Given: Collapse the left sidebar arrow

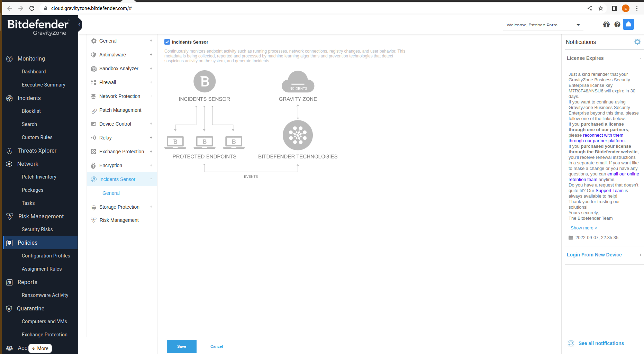Looking at the screenshot, I should [x=79, y=25].
